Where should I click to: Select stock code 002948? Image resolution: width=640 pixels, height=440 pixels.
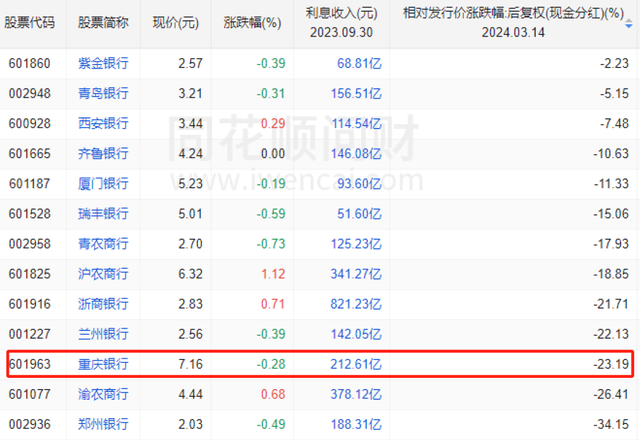[29, 93]
